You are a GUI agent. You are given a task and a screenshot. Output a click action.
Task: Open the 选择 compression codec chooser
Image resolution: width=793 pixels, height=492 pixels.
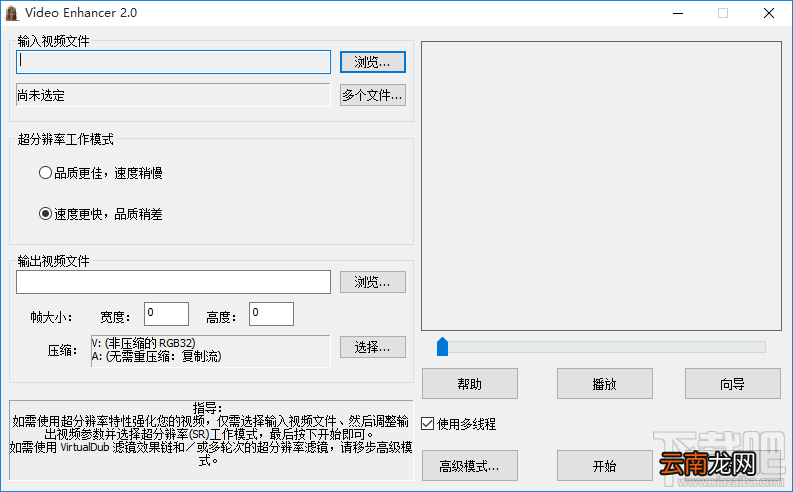tap(373, 347)
